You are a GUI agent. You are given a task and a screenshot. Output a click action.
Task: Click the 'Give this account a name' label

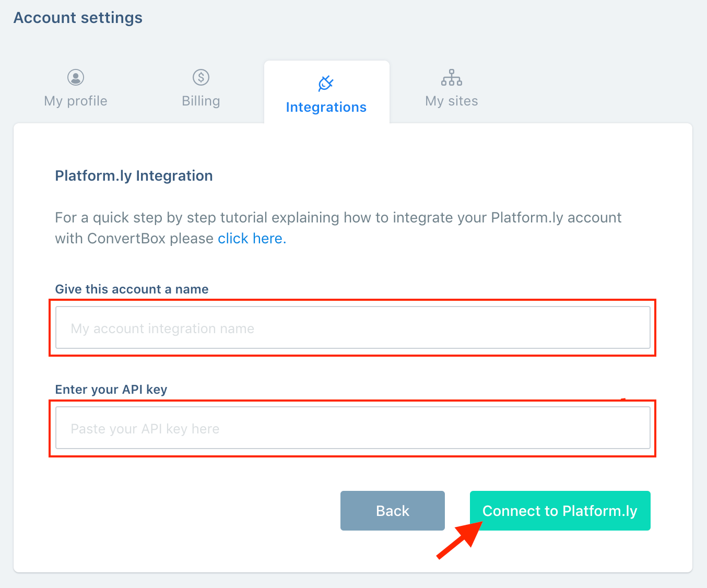pyautogui.click(x=132, y=289)
